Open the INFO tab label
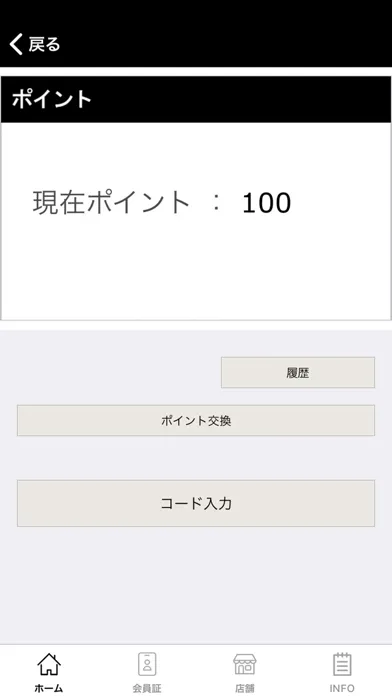Image resolution: width=392 pixels, height=696 pixels. pyautogui.click(x=342, y=688)
